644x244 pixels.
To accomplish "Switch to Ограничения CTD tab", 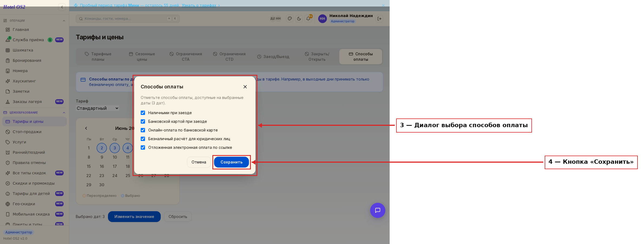I will (x=229, y=57).
